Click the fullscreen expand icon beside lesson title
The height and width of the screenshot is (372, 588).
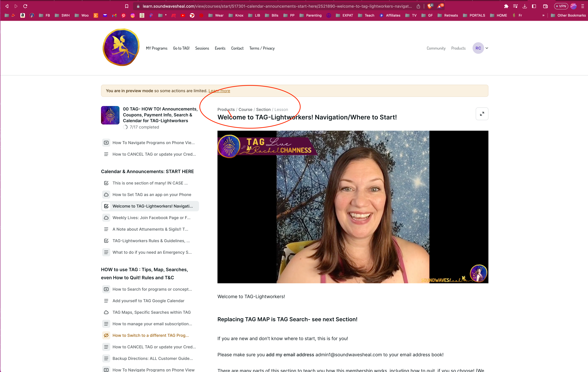click(x=482, y=114)
